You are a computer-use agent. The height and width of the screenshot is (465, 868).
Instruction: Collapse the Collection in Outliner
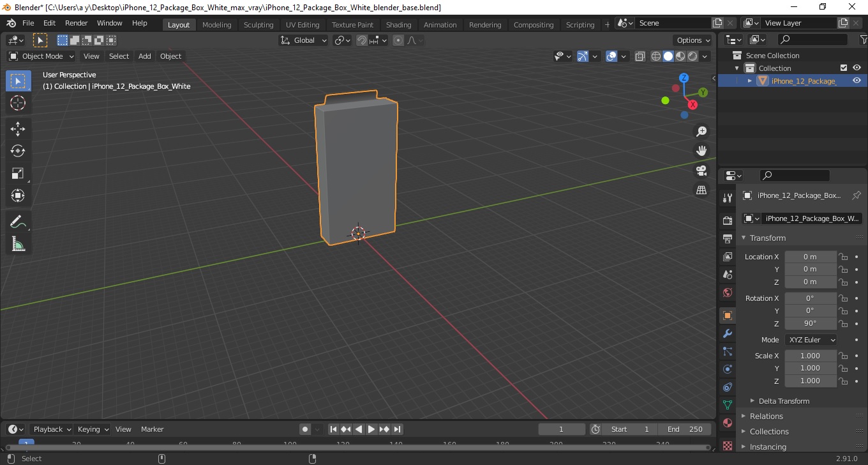click(737, 68)
